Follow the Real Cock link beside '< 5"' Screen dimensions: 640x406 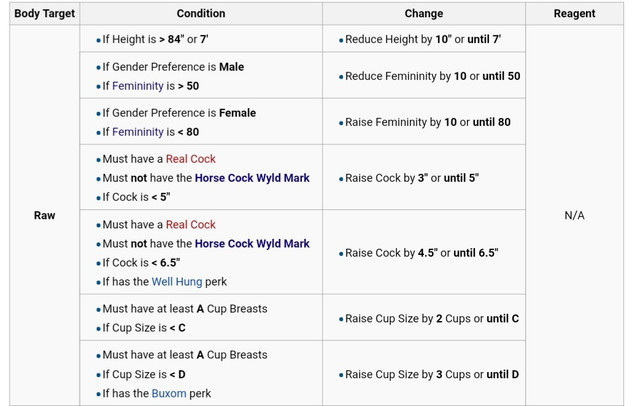(191, 159)
